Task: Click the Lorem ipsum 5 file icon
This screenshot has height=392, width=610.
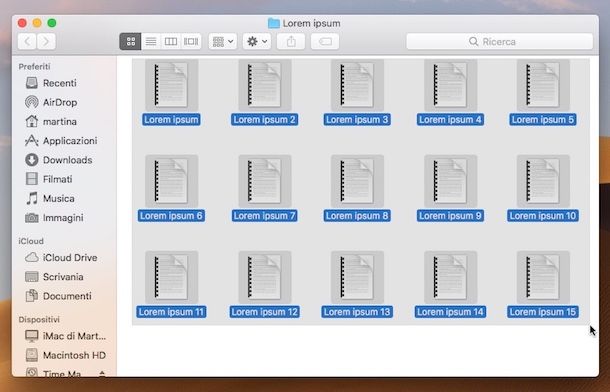Action: 543,85
